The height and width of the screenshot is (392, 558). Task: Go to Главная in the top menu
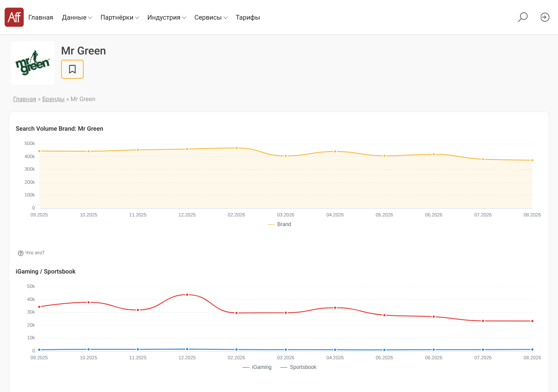41,17
